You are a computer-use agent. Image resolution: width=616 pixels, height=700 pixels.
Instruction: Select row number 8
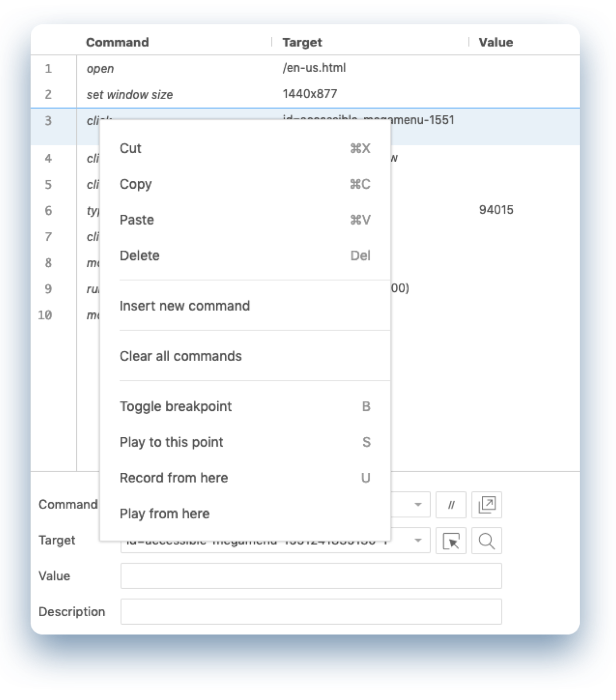pyautogui.click(x=48, y=263)
